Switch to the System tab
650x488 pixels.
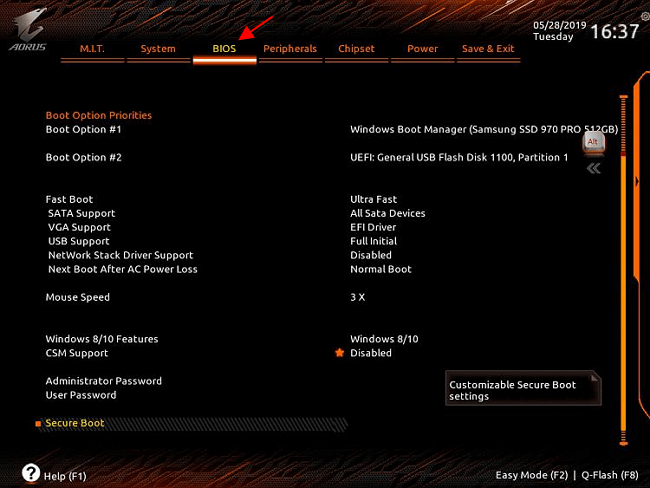point(158,49)
